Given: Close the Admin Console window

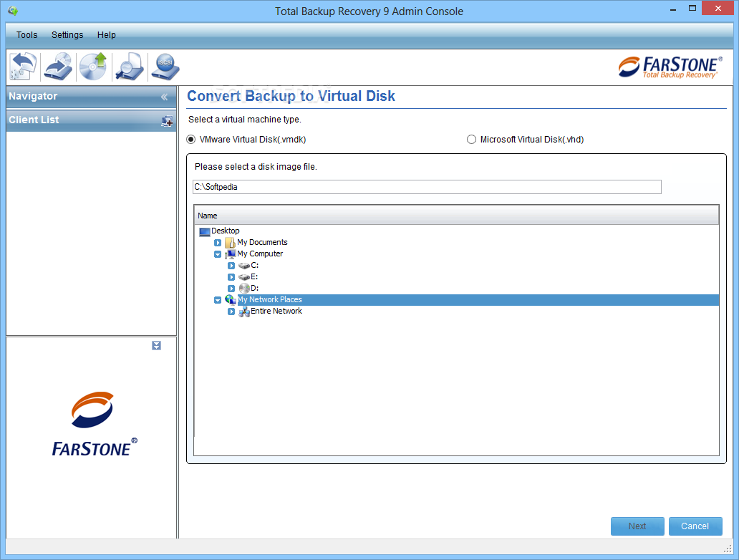Looking at the screenshot, I should coord(718,8).
